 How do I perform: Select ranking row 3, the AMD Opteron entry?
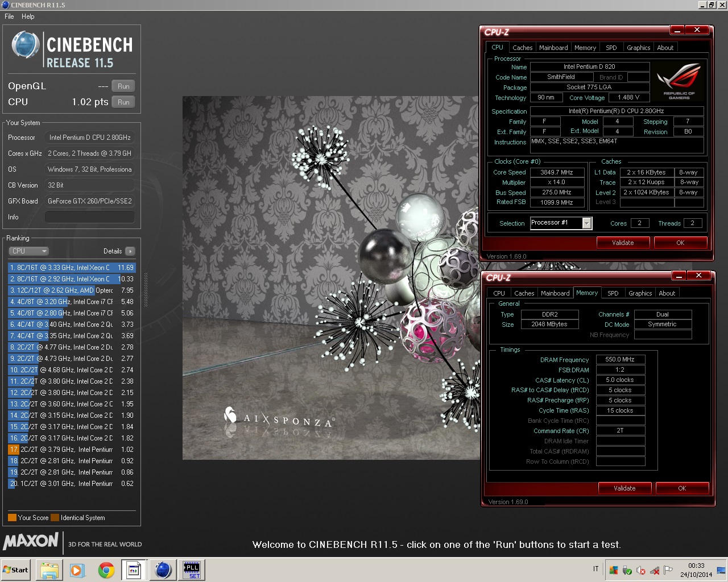[x=71, y=290]
